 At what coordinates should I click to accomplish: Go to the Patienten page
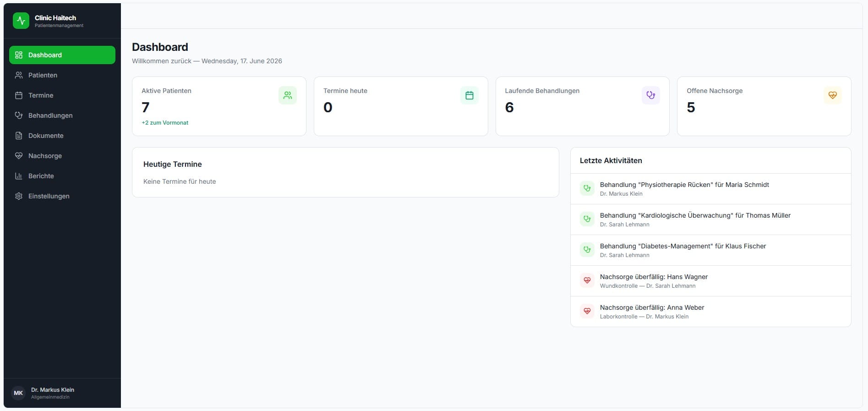(x=62, y=75)
